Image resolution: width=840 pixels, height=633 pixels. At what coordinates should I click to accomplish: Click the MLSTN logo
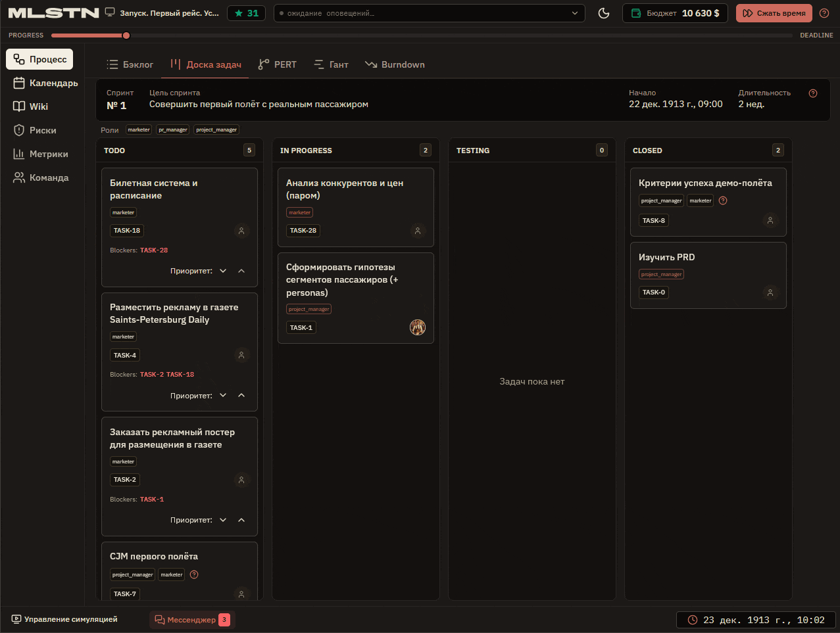point(53,13)
